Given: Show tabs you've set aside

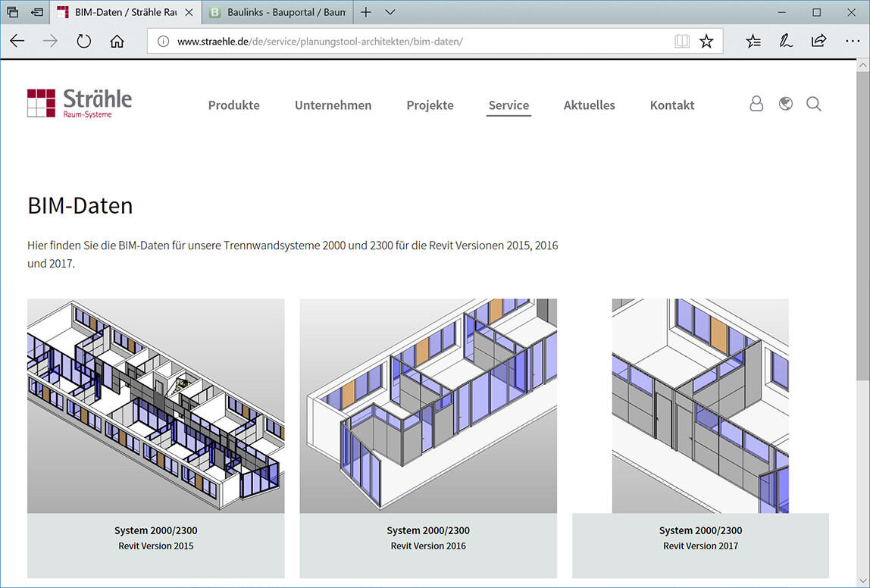Looking at the screenshot, I should coord(12,11).
